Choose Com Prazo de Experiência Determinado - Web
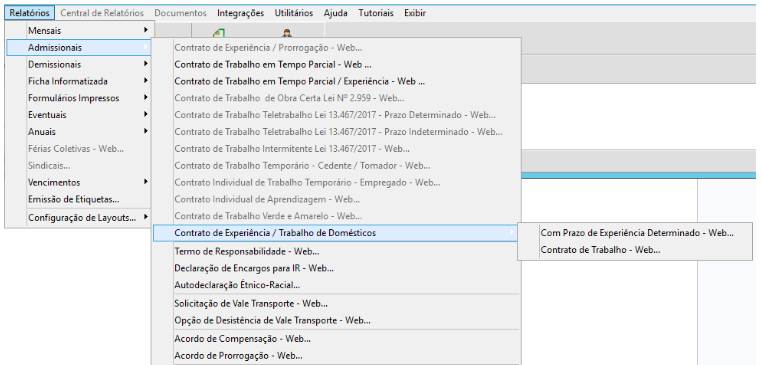 (x=635, y=233)
